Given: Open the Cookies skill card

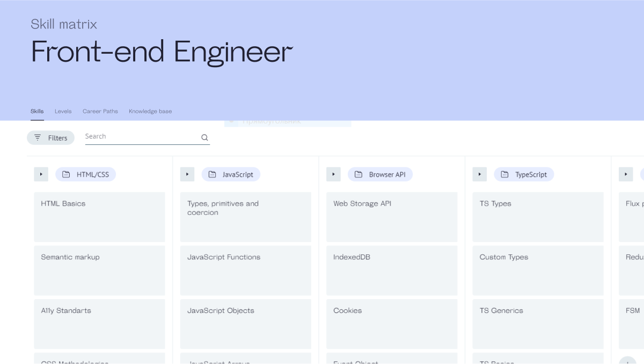Looking at the screenshot, I should click(392, 324).
